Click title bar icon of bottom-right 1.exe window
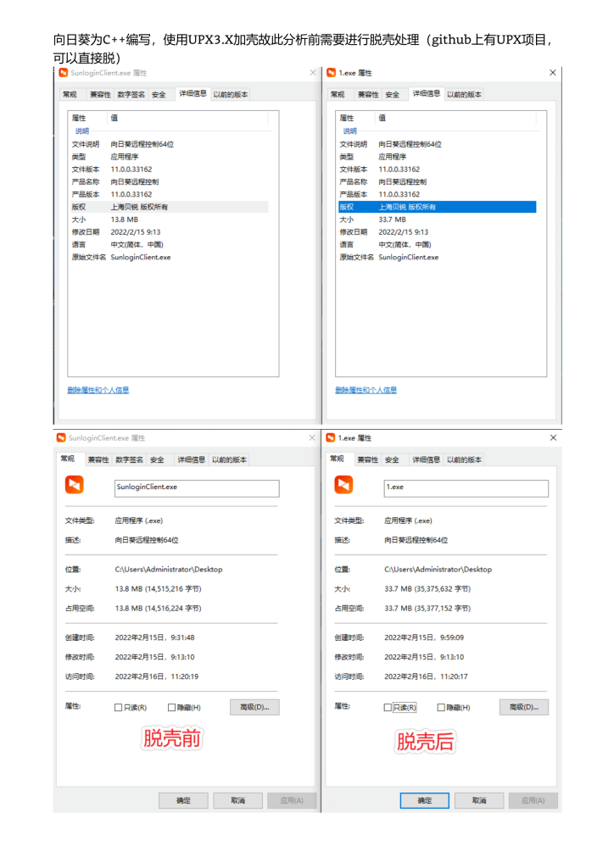This screenshot has width=614, height=868. click(331, 438)
